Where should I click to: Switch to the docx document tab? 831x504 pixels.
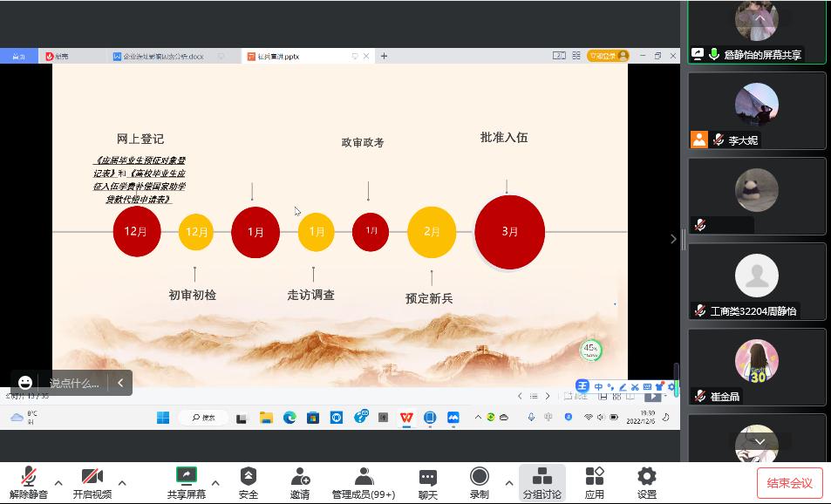tap(161, 56)
